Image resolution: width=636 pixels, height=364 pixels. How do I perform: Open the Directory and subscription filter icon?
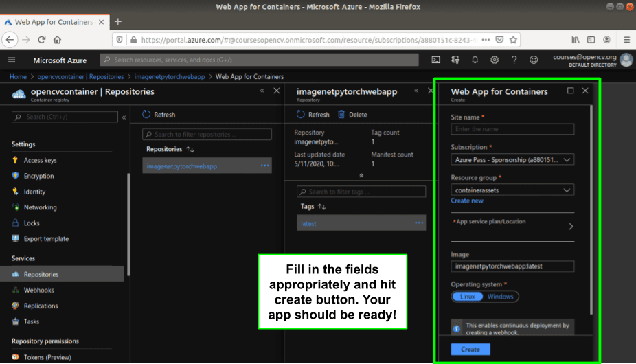455,60
